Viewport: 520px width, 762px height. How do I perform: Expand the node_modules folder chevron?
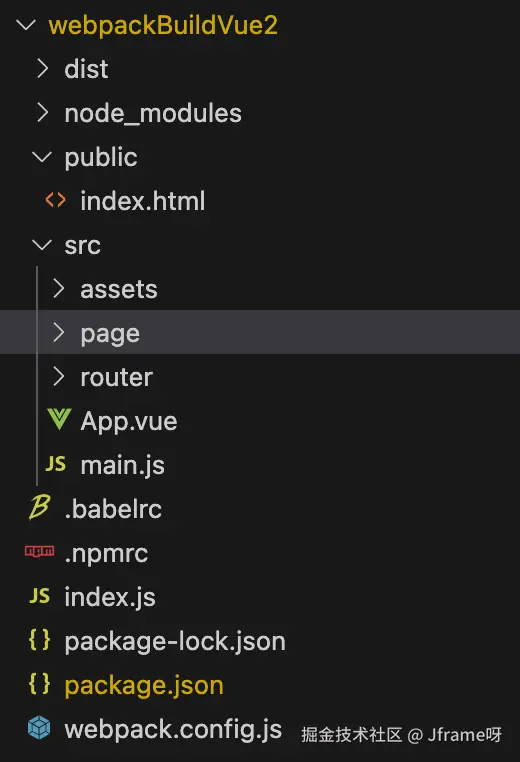pos(43,112)
